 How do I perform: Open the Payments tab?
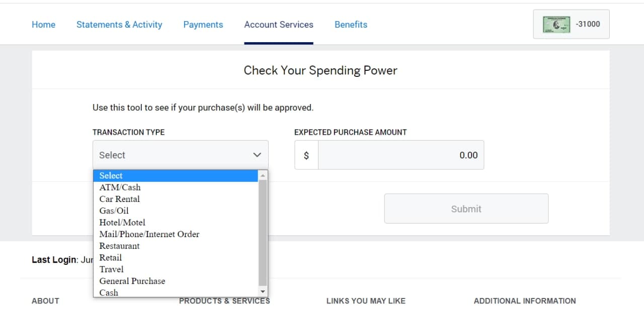click(x=203, y=25)
